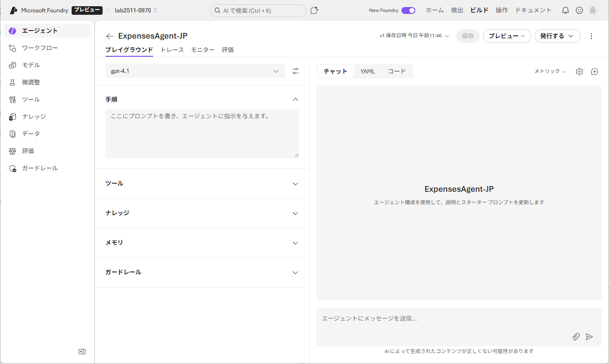Collapse the 手順 section
Viewport: 609px width, 364px height.
click(295, 99)
